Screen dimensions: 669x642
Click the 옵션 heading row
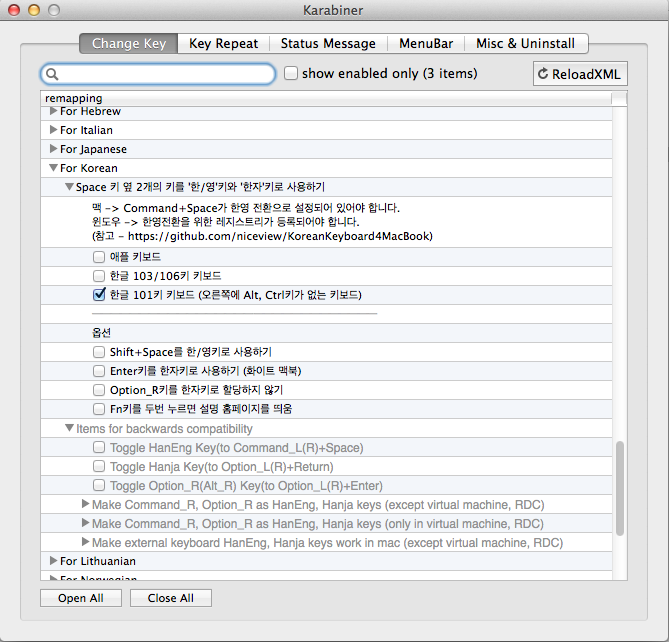326,333
